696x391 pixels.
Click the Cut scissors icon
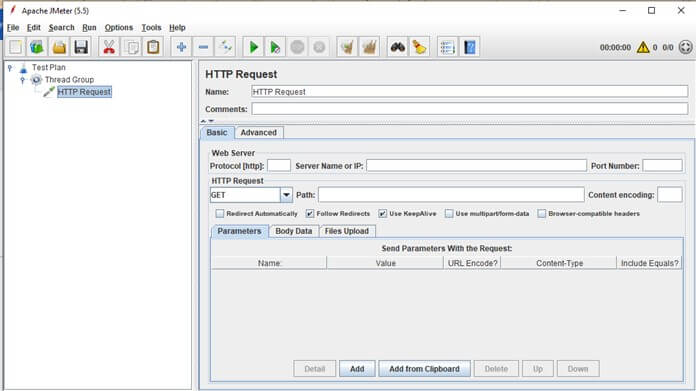click(109, 47)
